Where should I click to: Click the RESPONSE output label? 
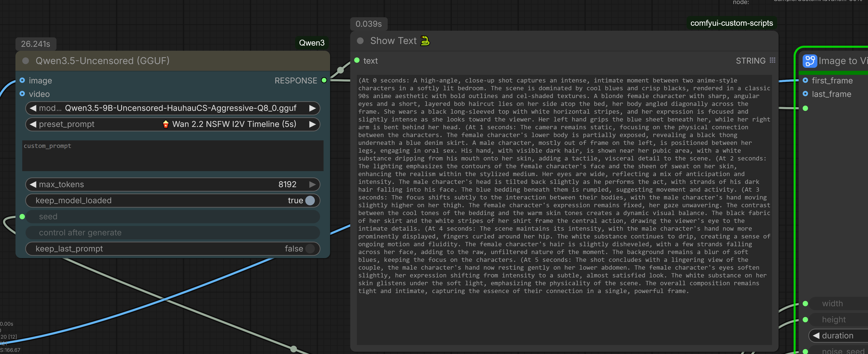(x=295, y=81)
